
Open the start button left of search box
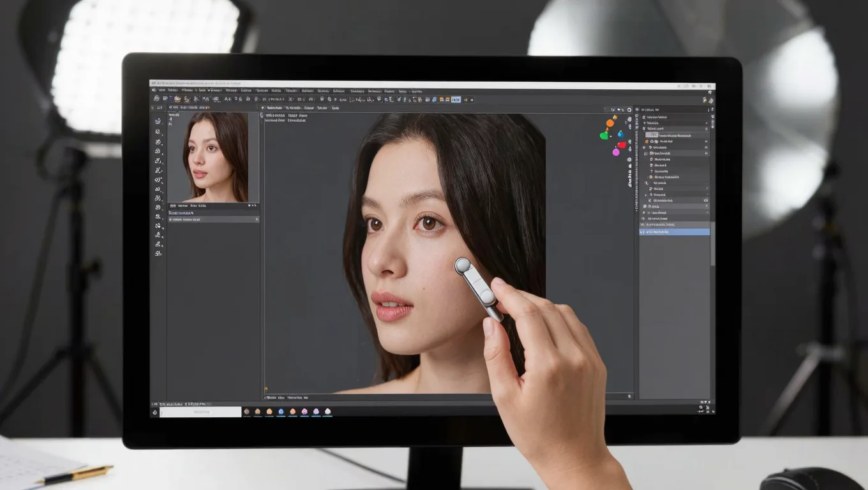tap(154, 412)
